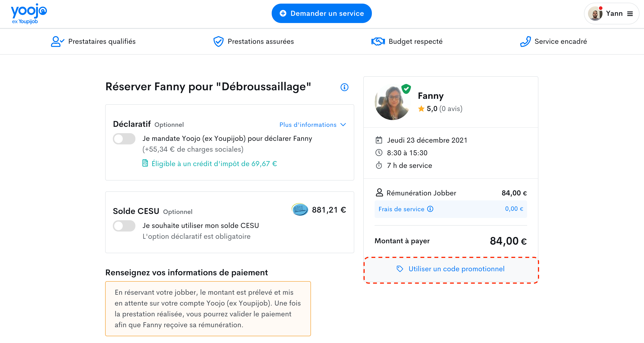Activate the Solde CESU toggle
644x343 pixels.
(x=124, y=225)
